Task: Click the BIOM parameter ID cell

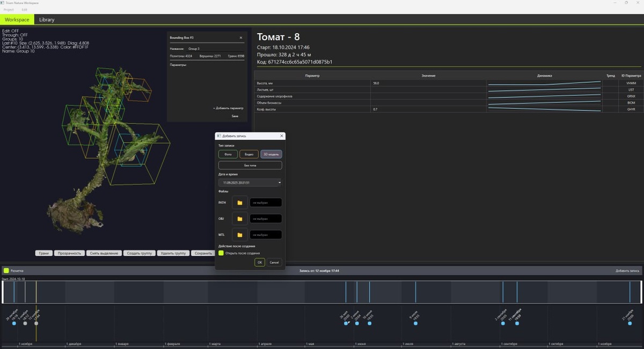Action: click(x=631, y=102)
